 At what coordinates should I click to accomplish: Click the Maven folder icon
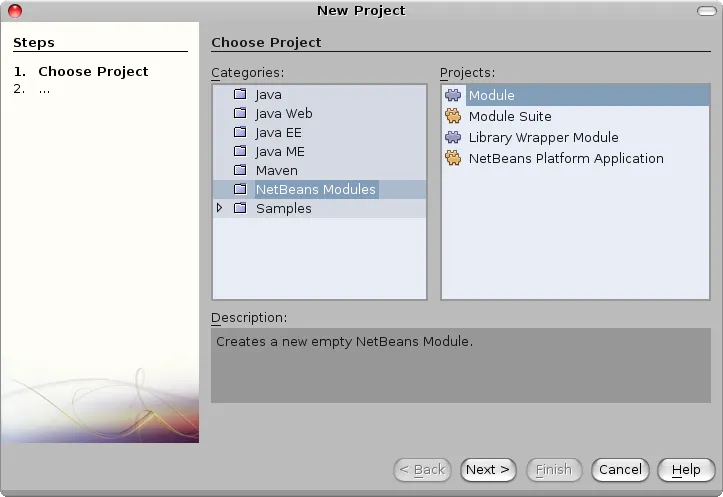(x=240, y=170)
